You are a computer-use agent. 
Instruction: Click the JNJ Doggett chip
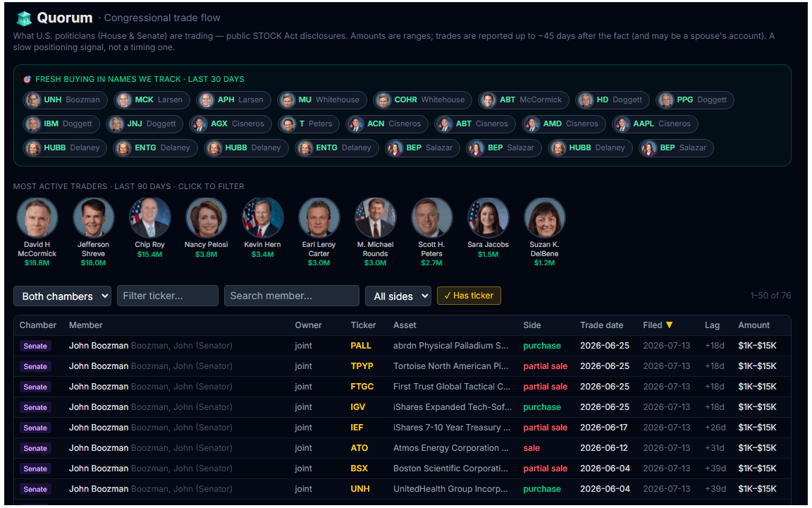point(145,124)
